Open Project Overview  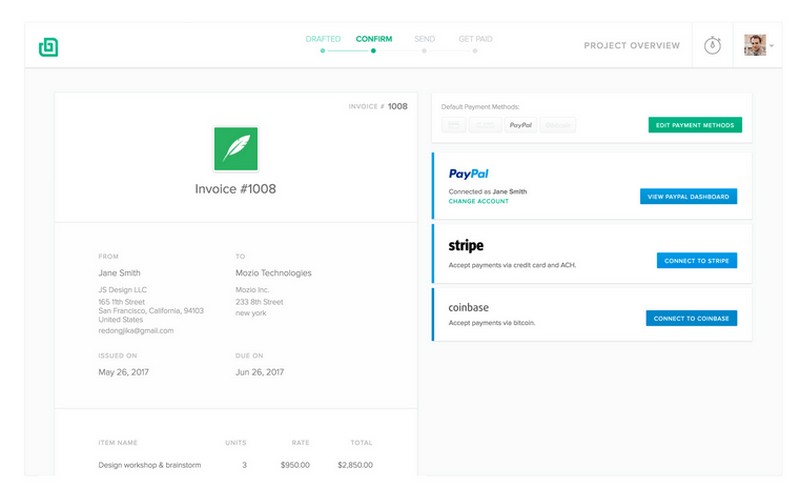point(632,45)
